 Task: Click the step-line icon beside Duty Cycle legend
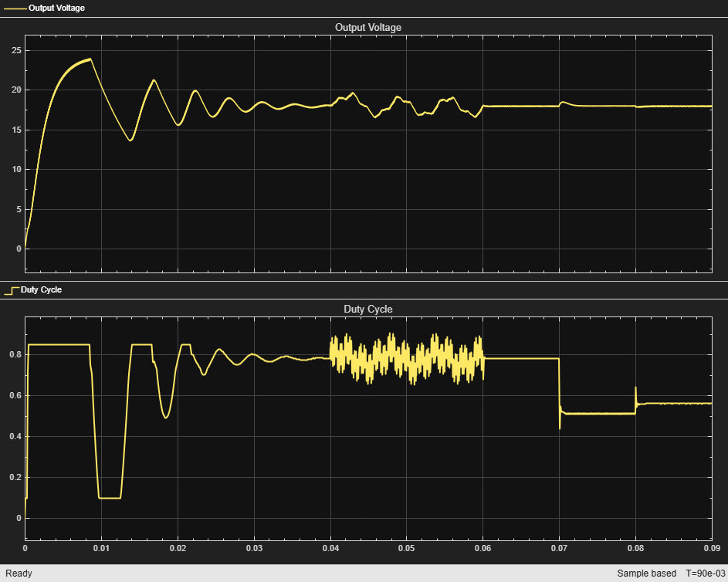point(12,290)
